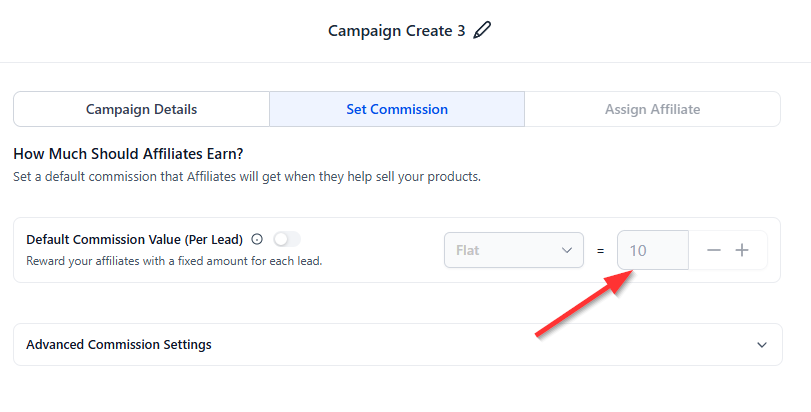
Task: Click the 'Reward your affiliates' description text
Action: 174,261
